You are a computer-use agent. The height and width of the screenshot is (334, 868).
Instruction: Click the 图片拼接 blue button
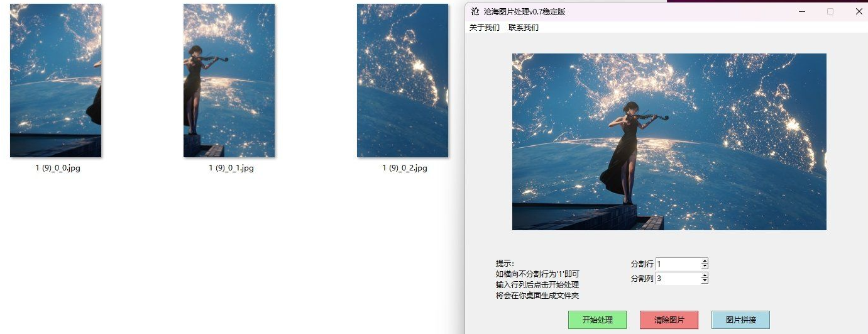740,320
